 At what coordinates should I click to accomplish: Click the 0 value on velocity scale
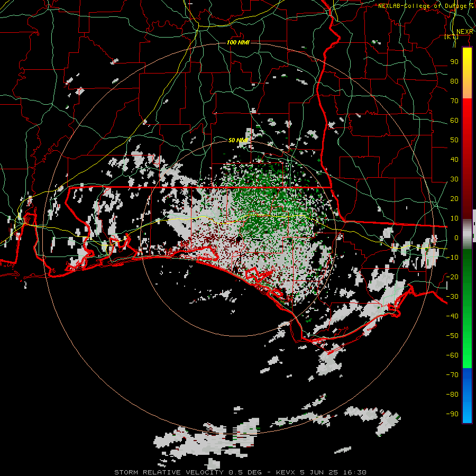[x=456, y=238]
